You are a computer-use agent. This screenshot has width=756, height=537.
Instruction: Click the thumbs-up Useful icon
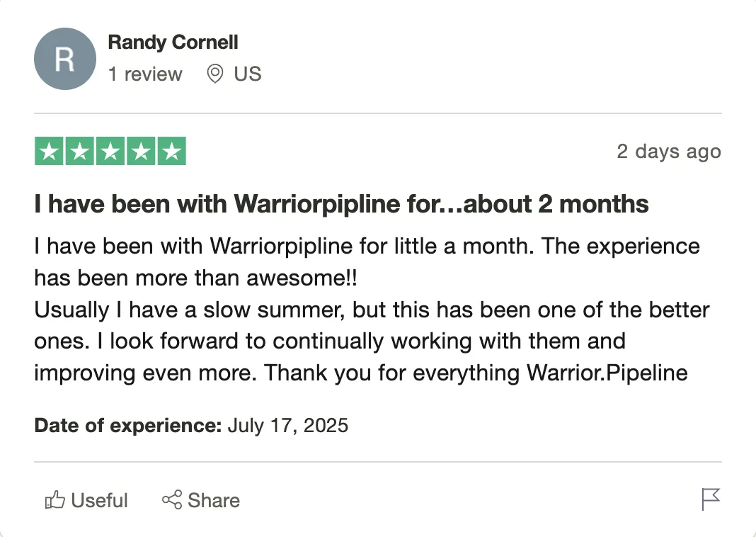(55, 500)
